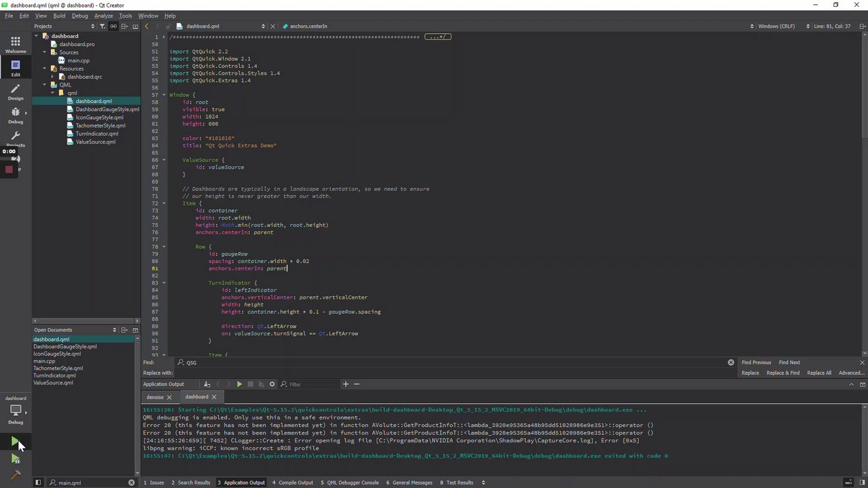Close the Projects side panel

coord(136,26)
